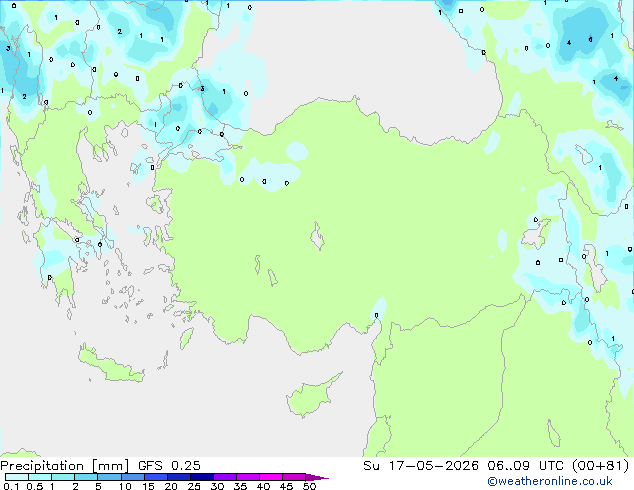Click the darkest navy 25–30 mm swatch
634x490 pixels.
[202, 477]
